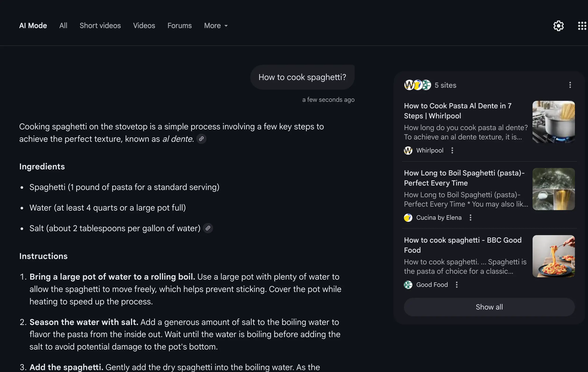Image resolution: width=588 pixels, height=372 pixels.
Task: Click the Show all button
Action: click(x=489, y=307)
